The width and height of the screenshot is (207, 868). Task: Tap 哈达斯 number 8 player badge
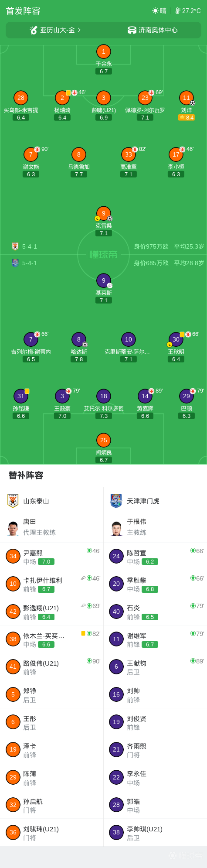79,339
